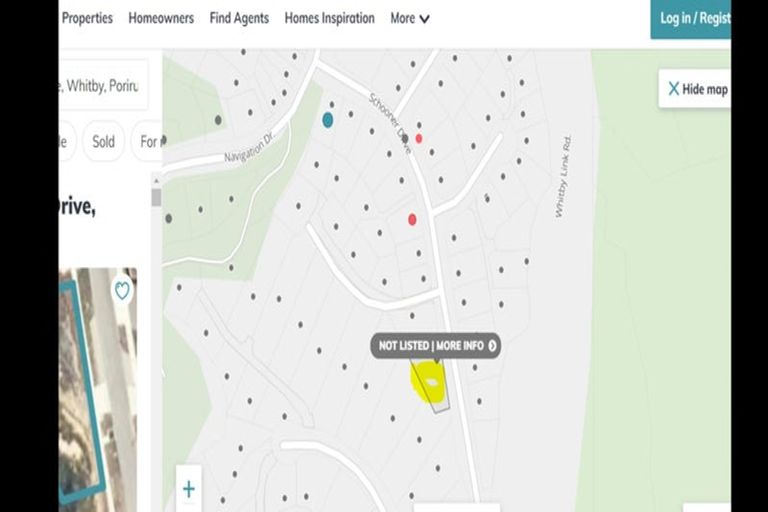768x512 pixels.
Task: Select the large red marker on the map
Action: coord(412,219)
